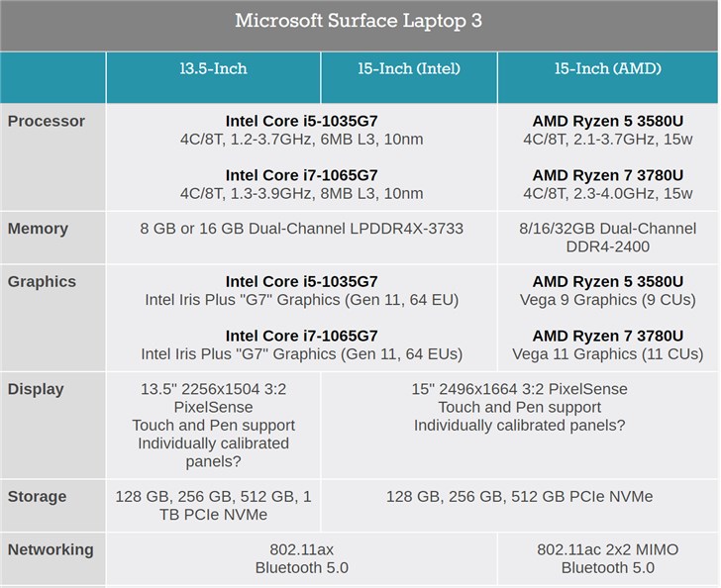The width and height of the screenshot is (721, 588).
Task: Click the 802.11ac 2x2 MIMO cell
Action: pos(608,558)
